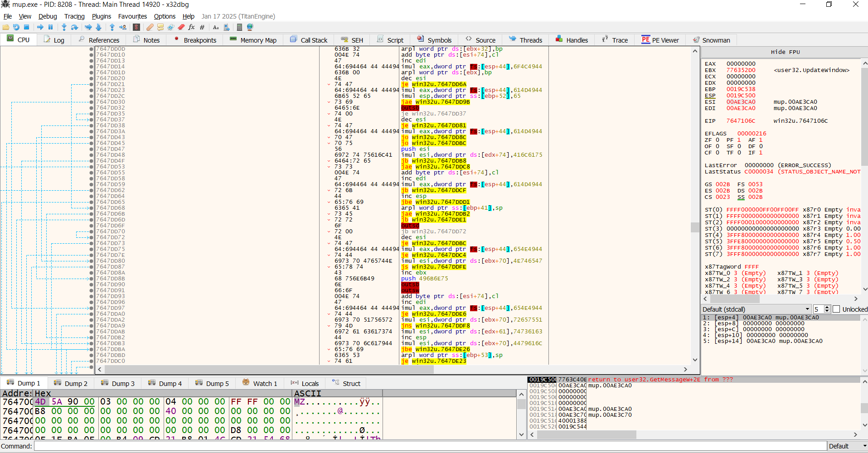Click the Open file folder icon

[6, 27]
